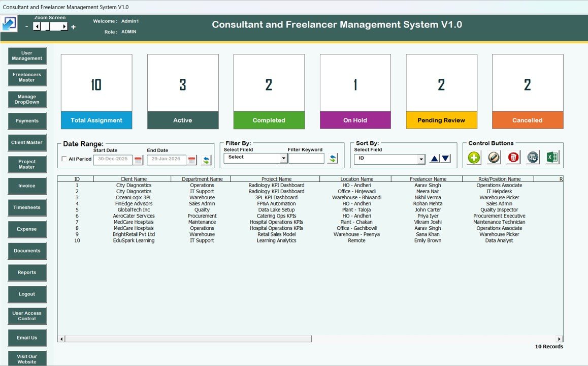Click the Date Range refresh icon

point(206,160)
